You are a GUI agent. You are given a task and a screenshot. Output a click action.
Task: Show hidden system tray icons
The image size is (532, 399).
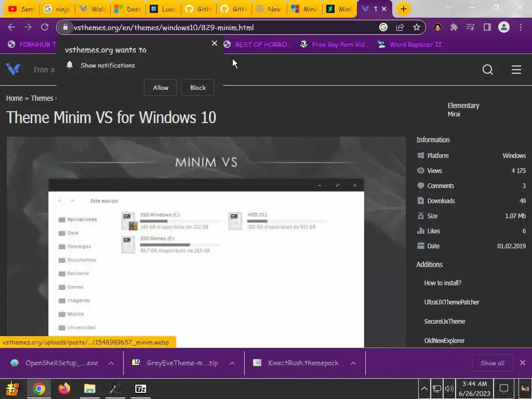[x=424, y=389]
